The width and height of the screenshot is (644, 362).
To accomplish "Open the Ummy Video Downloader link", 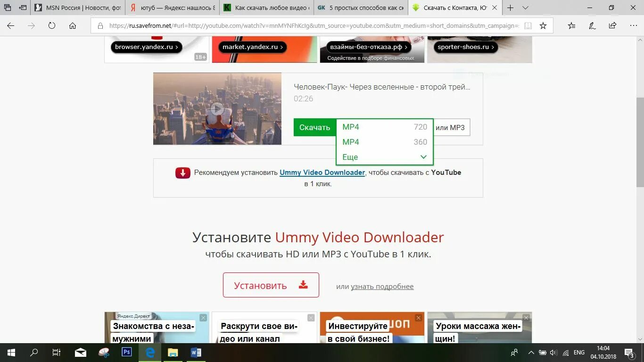I will pos(322,173).
